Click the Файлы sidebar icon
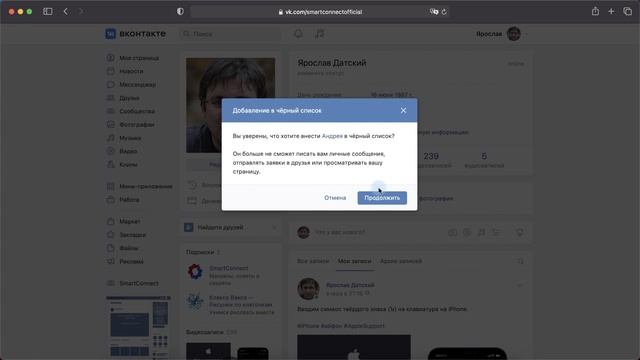Screen dimensions: 640x360 coord(111,248)
